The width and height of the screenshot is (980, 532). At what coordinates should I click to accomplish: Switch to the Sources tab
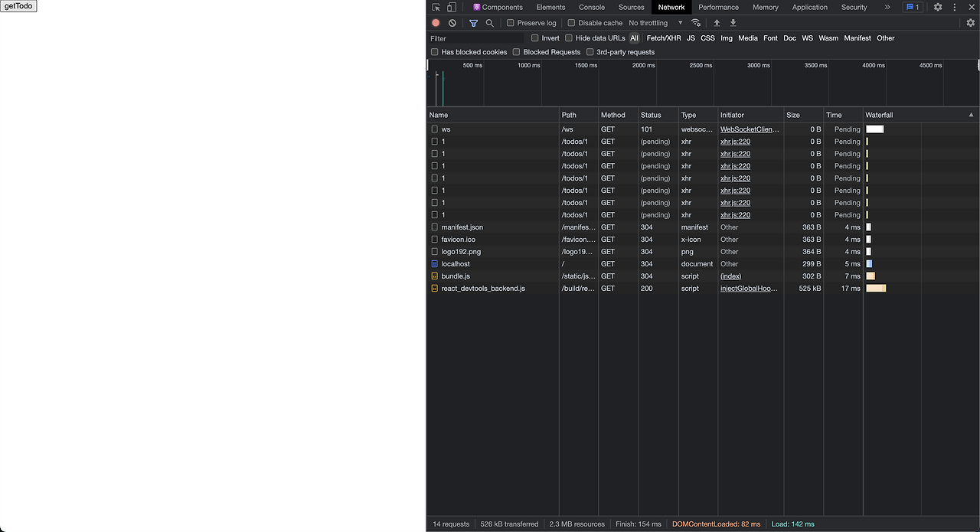click(x=632, y=7)
